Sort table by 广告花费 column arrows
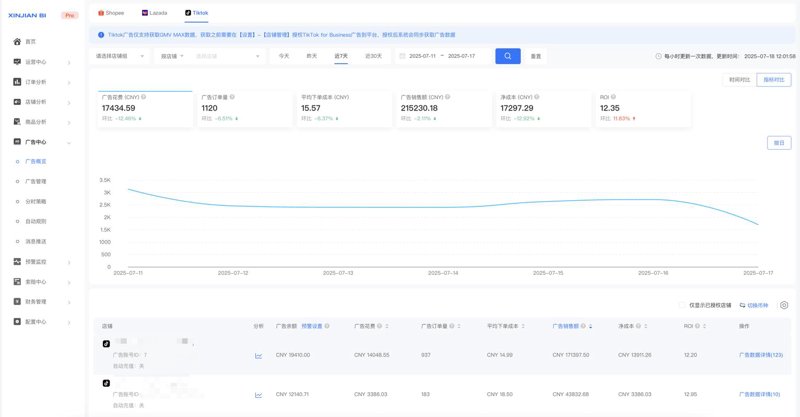 [387, 326]
